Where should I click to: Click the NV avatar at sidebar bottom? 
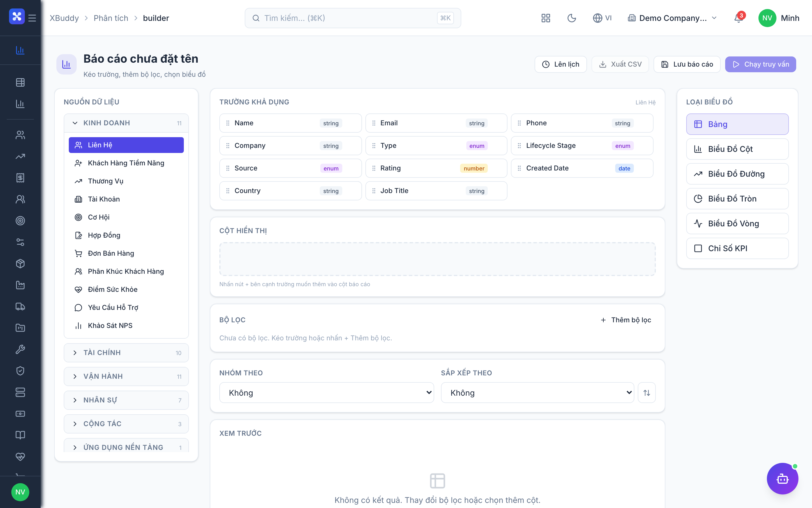tap(20, 492)
